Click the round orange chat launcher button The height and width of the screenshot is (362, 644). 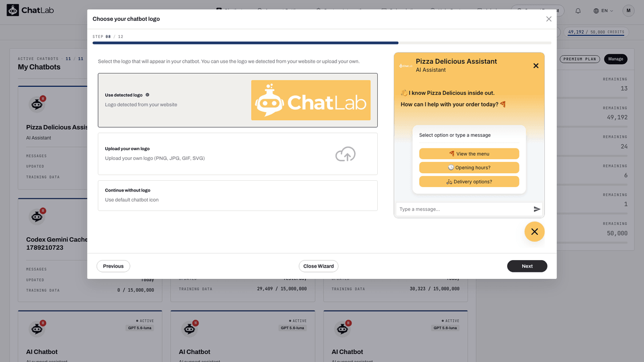(535, 232)
